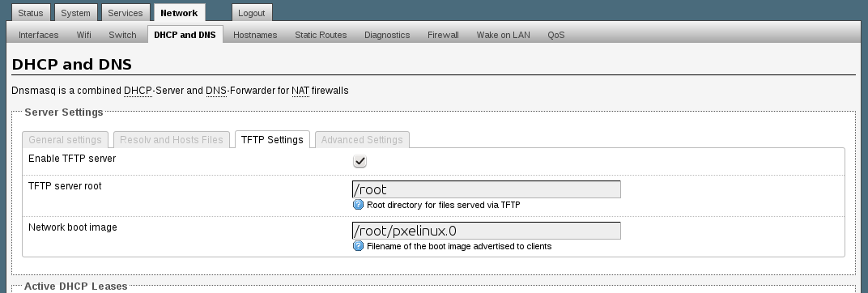The width and height of the screenshot is (868, 293).
Task: Open the Services top menu
Action: click(x=126, y=13)
